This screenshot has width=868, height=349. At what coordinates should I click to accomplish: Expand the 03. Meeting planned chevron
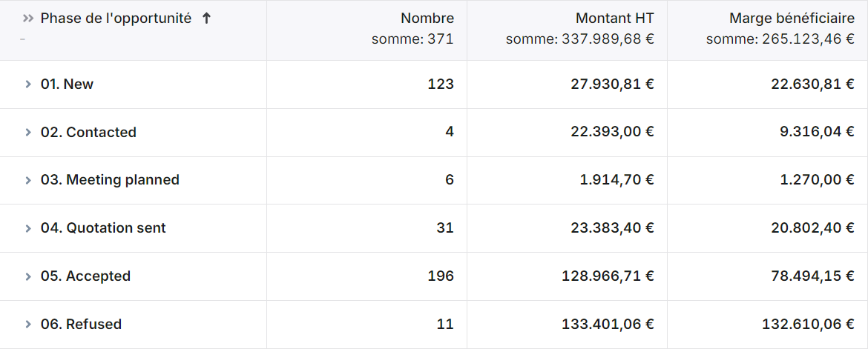(x=27, y=180)
